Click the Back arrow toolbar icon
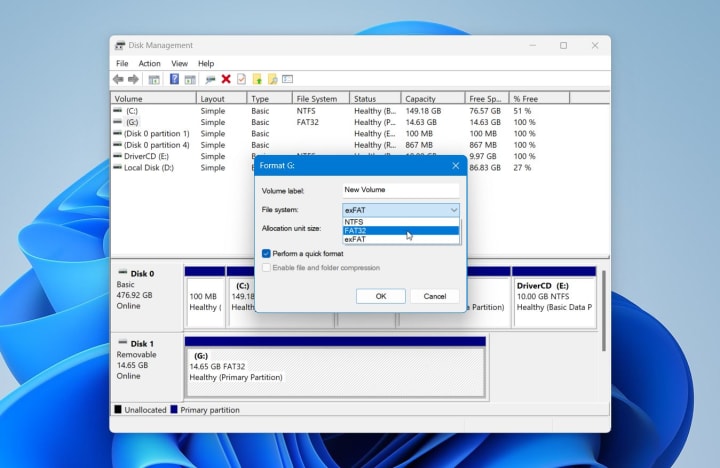The image size is (720, 468). point(118,79)
